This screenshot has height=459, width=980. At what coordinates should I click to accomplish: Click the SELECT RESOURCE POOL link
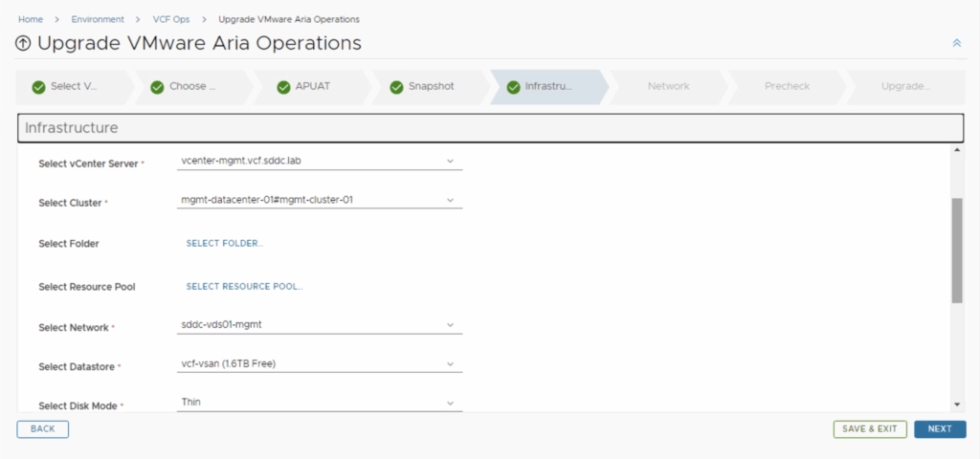(x=244, y=286)
